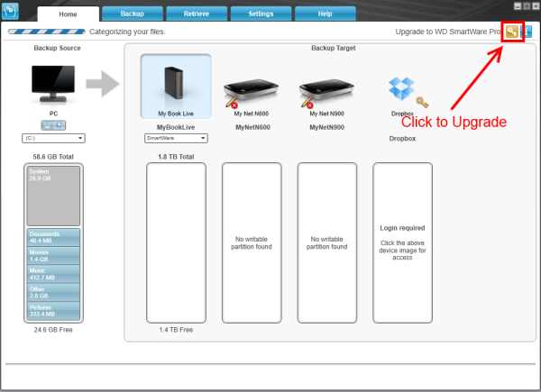Click the bold 'Dropbox' device name
This screenshot has height=392, width=541.
pyautogui.click(x=402, y=139)
